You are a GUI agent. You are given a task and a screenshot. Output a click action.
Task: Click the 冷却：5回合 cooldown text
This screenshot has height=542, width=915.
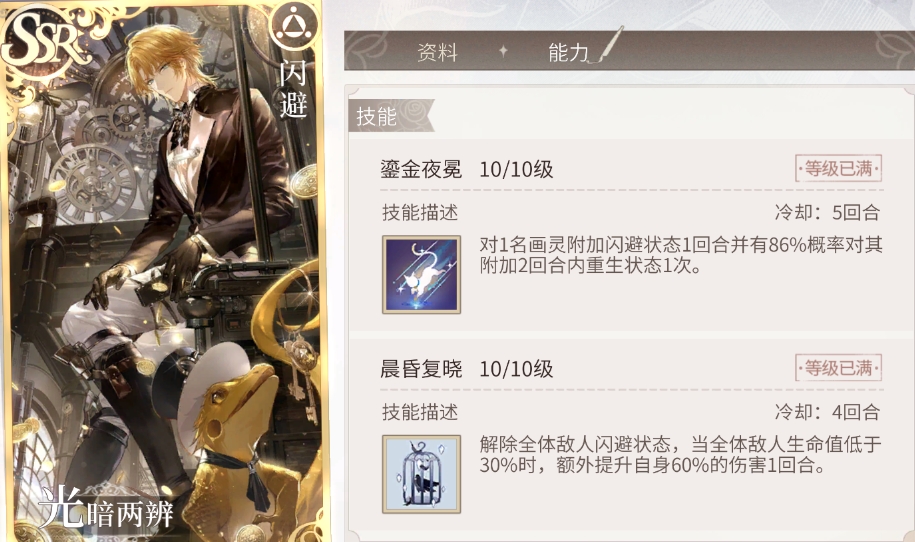(x=827, y=212)
